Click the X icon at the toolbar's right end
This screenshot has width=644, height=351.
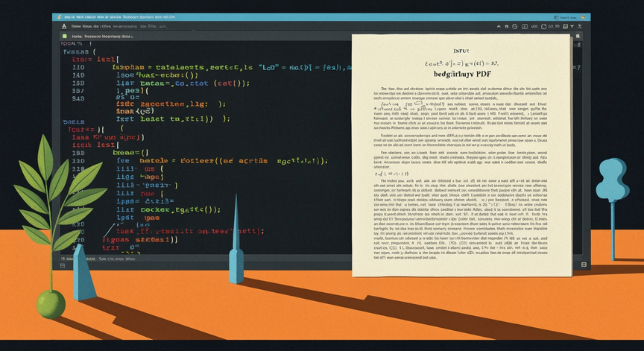click(x=579, y=26)
